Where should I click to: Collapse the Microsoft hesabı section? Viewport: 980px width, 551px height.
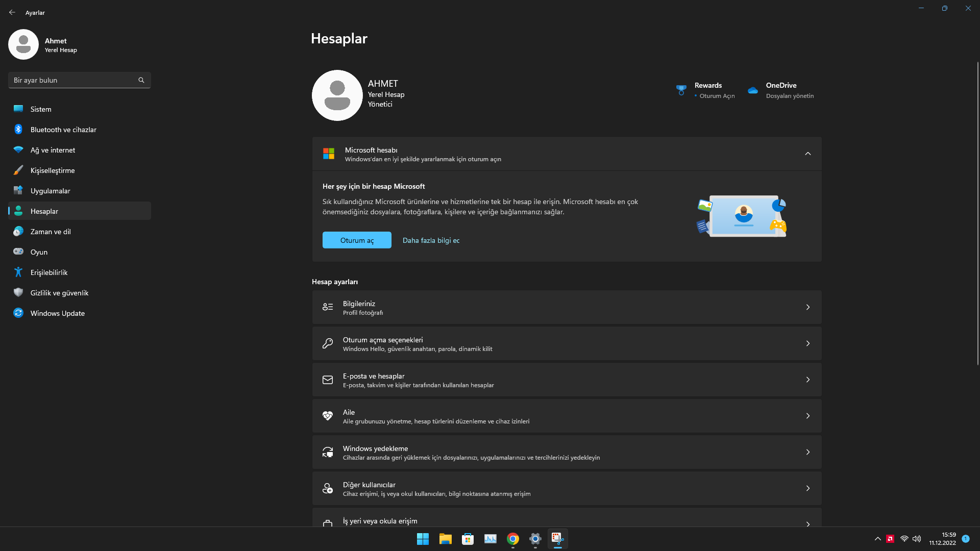807,154
